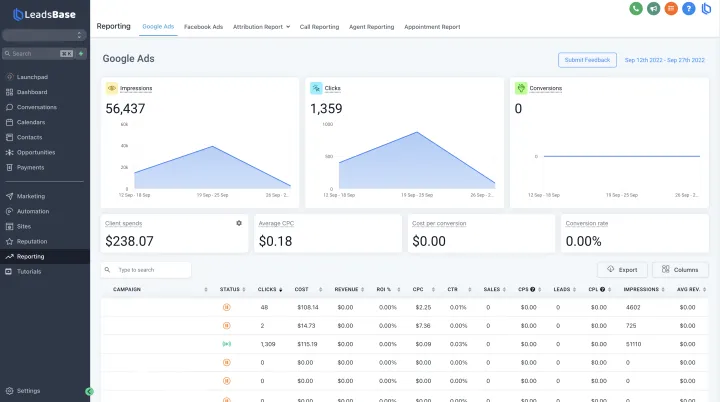Screen dimensions: 720x402
Task: Sort table by Campaign column
Action: [160, 289]
